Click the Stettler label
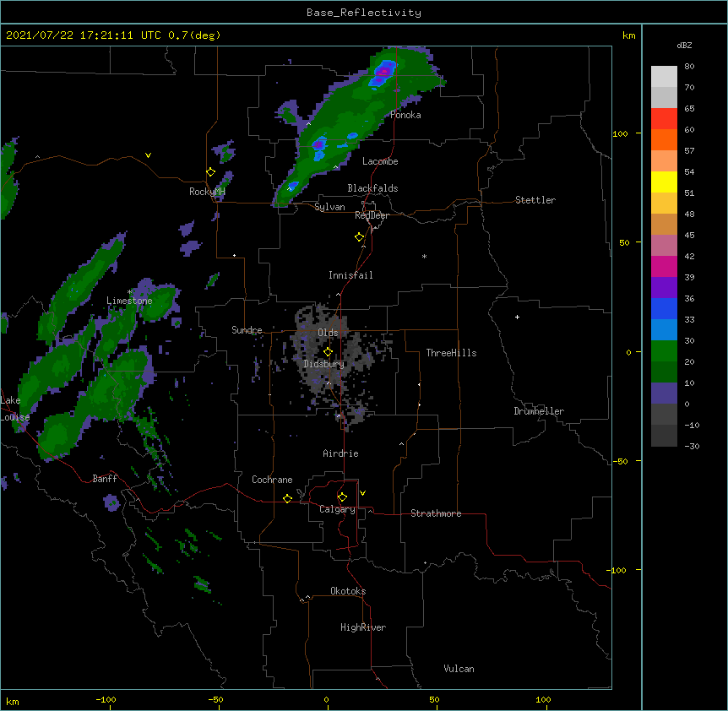This screenshot has height=711, width=728. click(x=535, y=200)
